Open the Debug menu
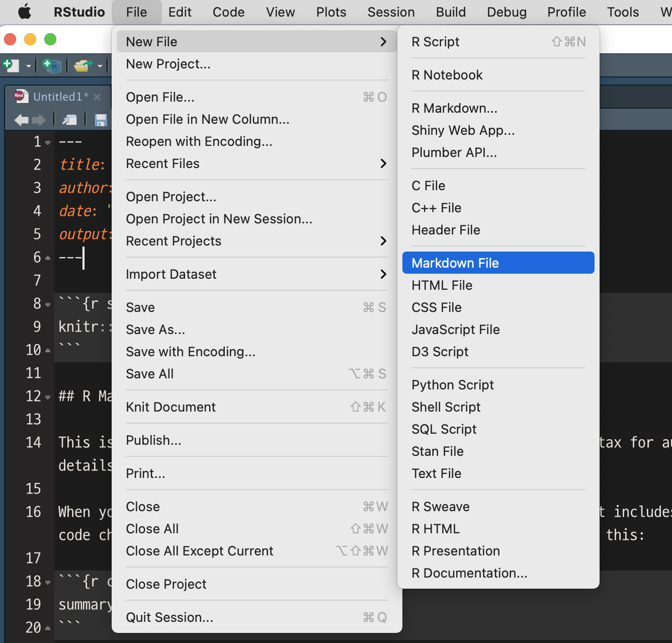Image resolution: width=672 pixels, height=643 pixels. pos(507,12)
